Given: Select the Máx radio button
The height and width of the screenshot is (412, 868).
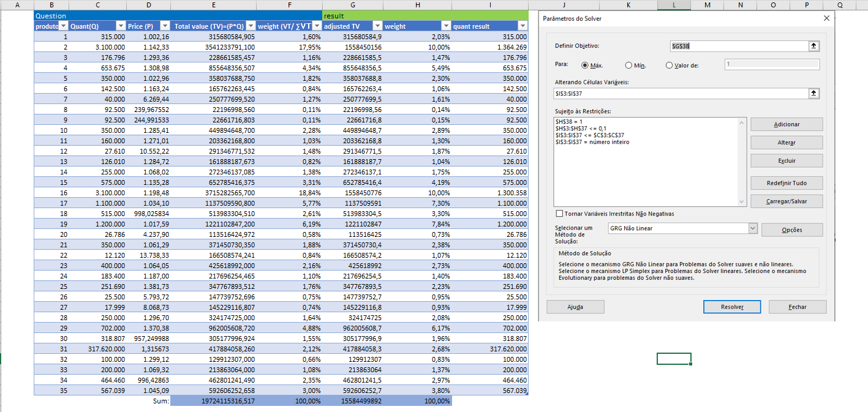Looking at the screenshot, I should pos(586,65).
